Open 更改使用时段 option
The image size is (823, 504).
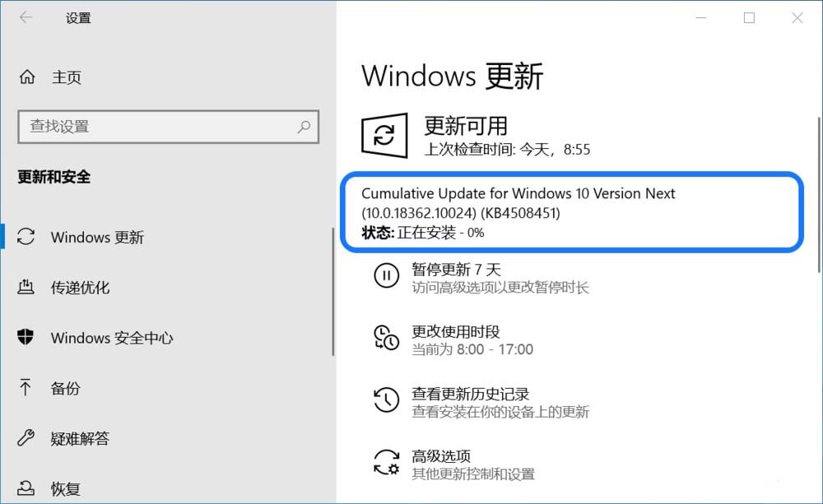pyautogui.click(x=456, y=332)
